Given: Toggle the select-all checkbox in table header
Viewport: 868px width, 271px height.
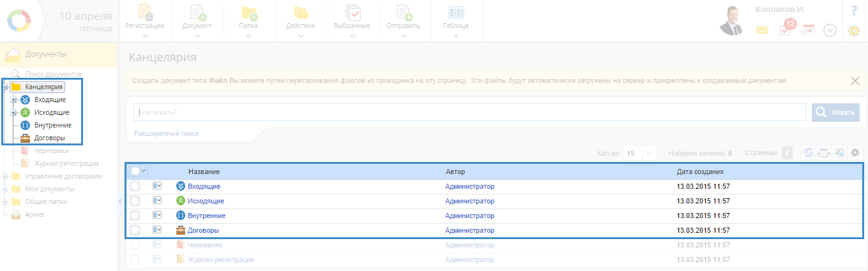Looking at the screenshot, I should pyautogui.click(x=135, y=171).
